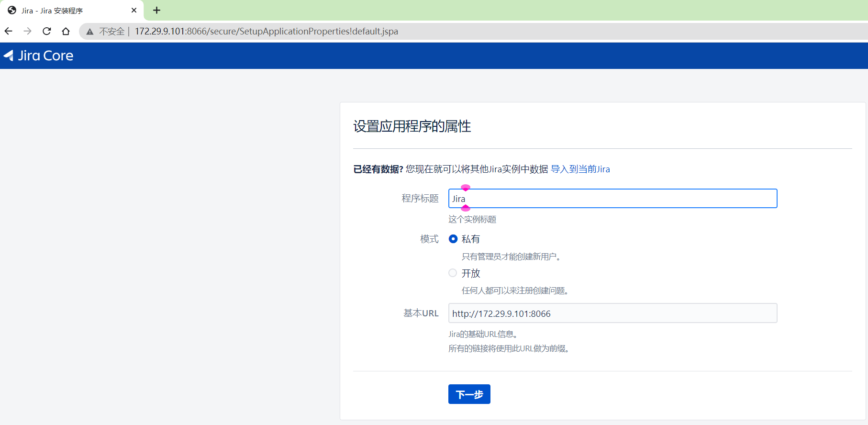Click the 模式 field label

click(x=429, y=239)
